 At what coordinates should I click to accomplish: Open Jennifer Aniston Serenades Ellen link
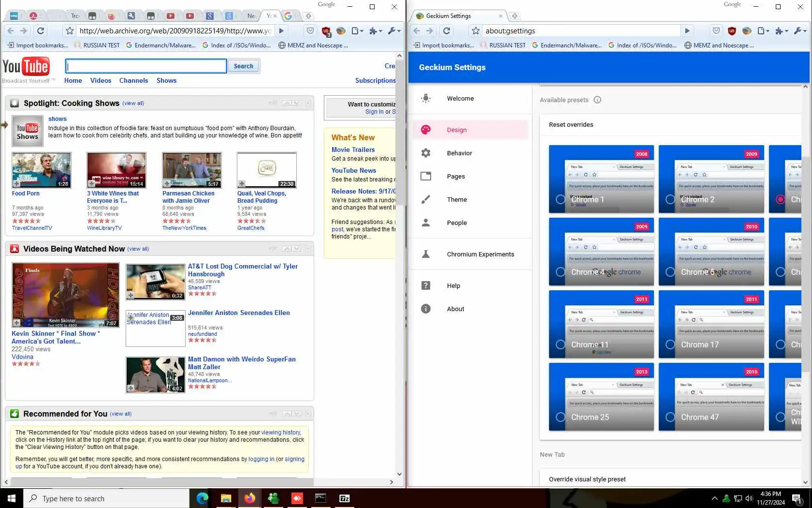[x=239, y=313]
